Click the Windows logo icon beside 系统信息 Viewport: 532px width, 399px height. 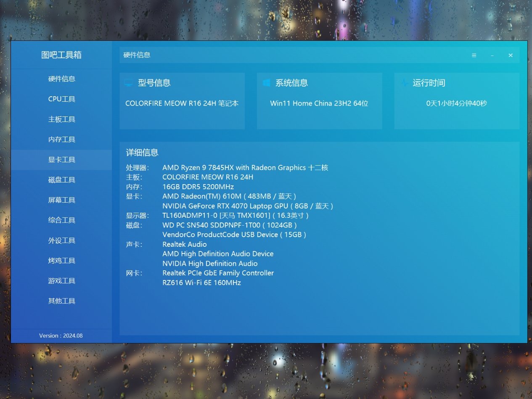(266, 83)
